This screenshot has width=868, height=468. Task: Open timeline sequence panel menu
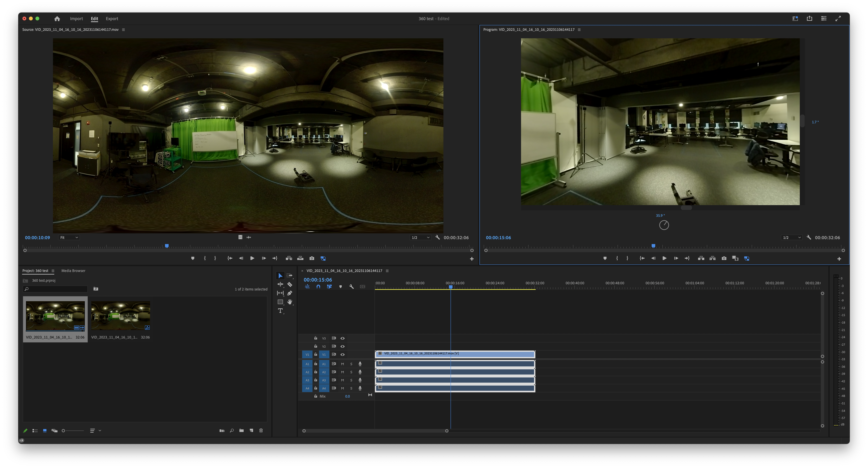pos(387,271)
